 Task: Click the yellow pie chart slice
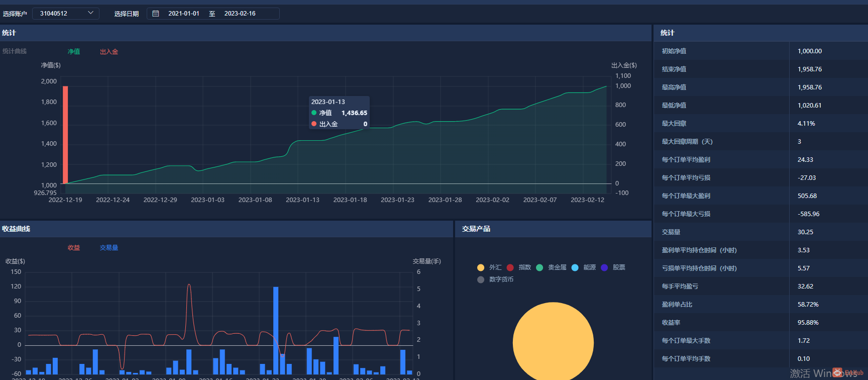point(553,342)
